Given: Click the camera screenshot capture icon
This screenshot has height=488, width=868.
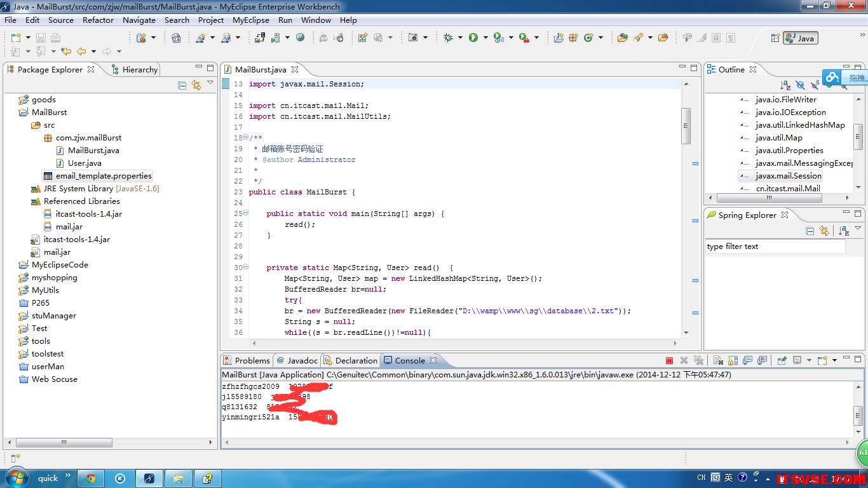Looking at the screenshot, I should 413,37.
